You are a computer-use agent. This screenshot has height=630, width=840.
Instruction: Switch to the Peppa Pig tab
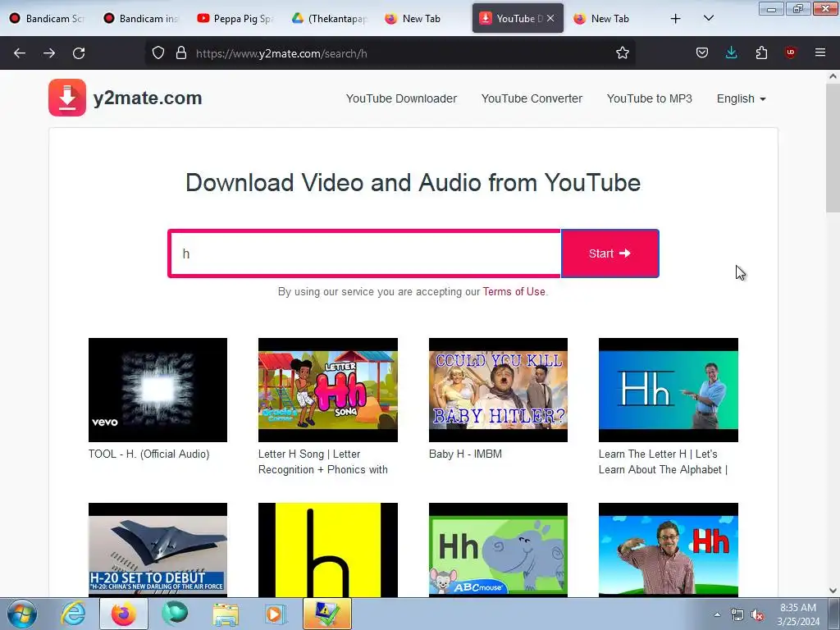[x=235, y=19]
